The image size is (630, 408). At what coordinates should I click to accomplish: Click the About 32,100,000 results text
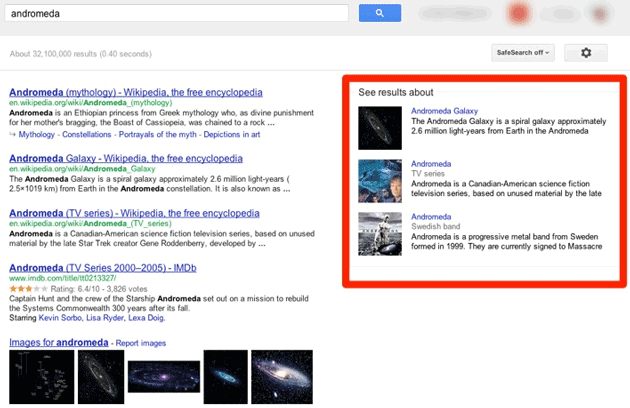(x=81, y=54)
